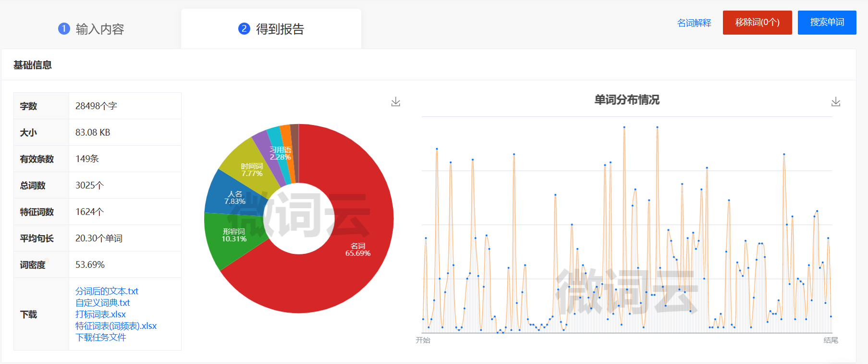Click the 单词分布情况 chart title

pos(627,100)
